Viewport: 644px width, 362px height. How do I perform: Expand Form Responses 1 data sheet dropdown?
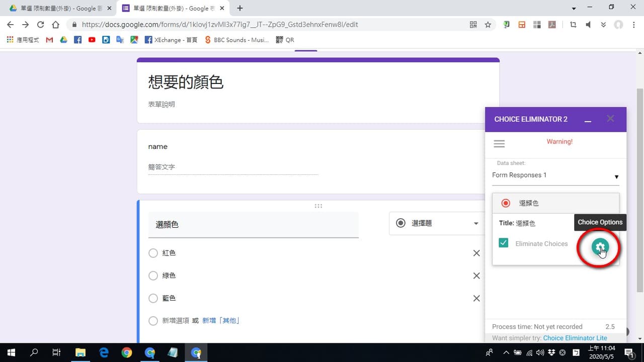pyautogui.click(x=555, y=176)
